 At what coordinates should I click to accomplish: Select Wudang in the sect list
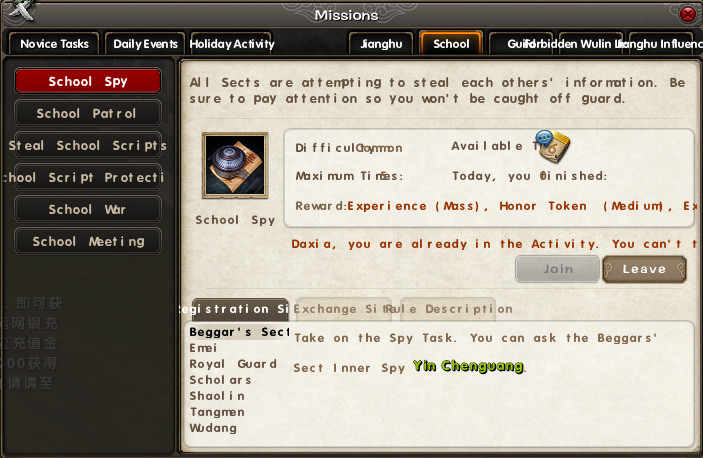coord(213,428)
